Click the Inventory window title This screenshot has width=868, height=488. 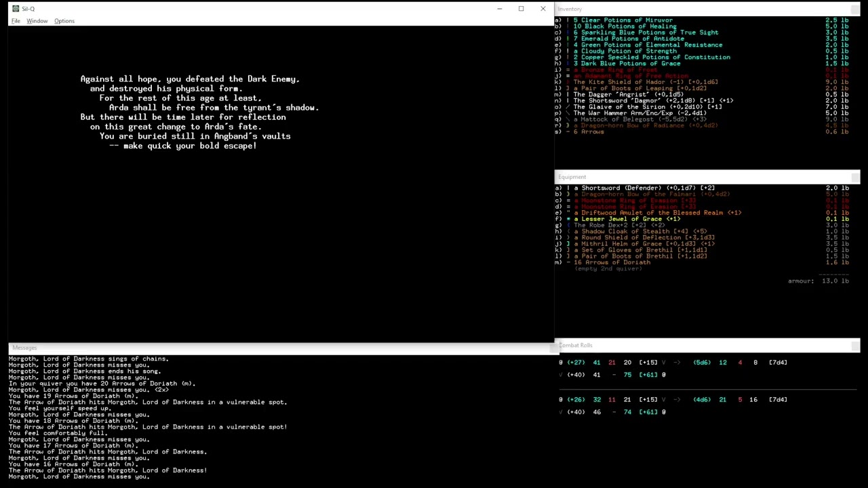tap(570, 9)
